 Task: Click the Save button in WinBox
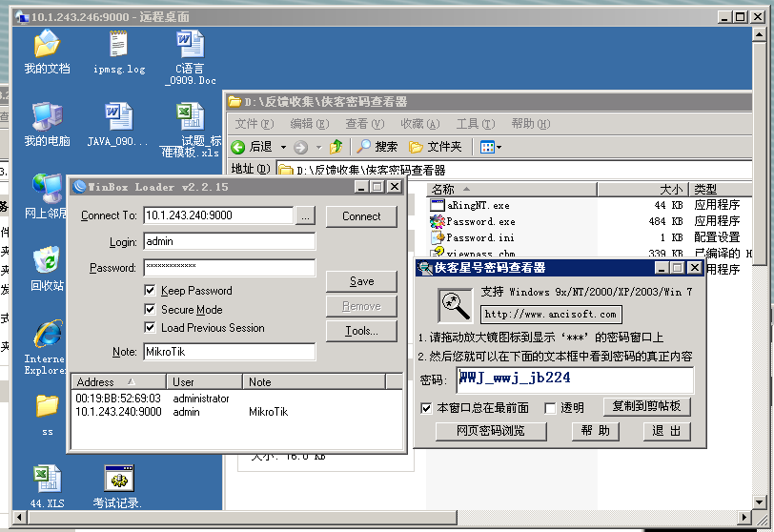click(361, 281)
